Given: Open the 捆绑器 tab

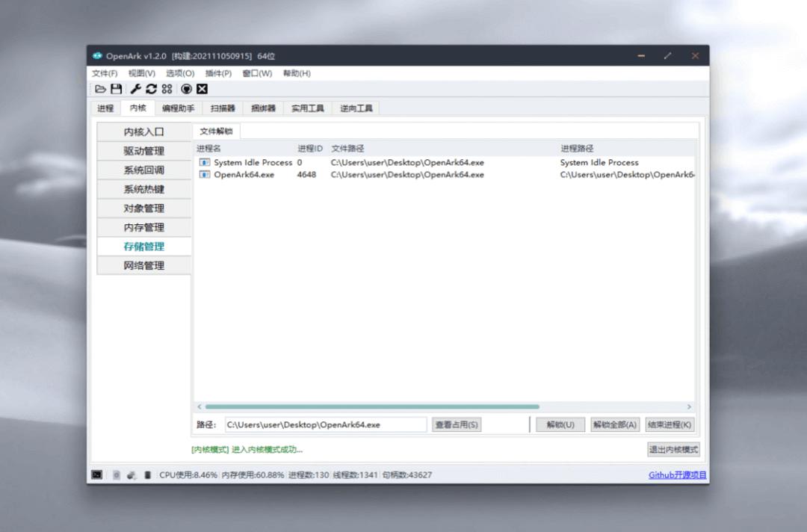Looking at the screenshot, I should click(263, 108).
